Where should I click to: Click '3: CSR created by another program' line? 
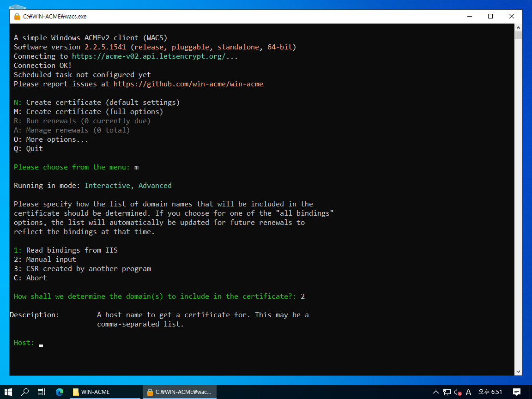coord(83,269)
